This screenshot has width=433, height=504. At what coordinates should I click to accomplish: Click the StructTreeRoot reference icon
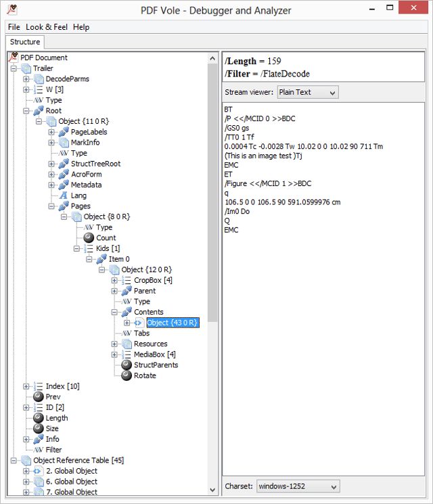coord(64,164)
